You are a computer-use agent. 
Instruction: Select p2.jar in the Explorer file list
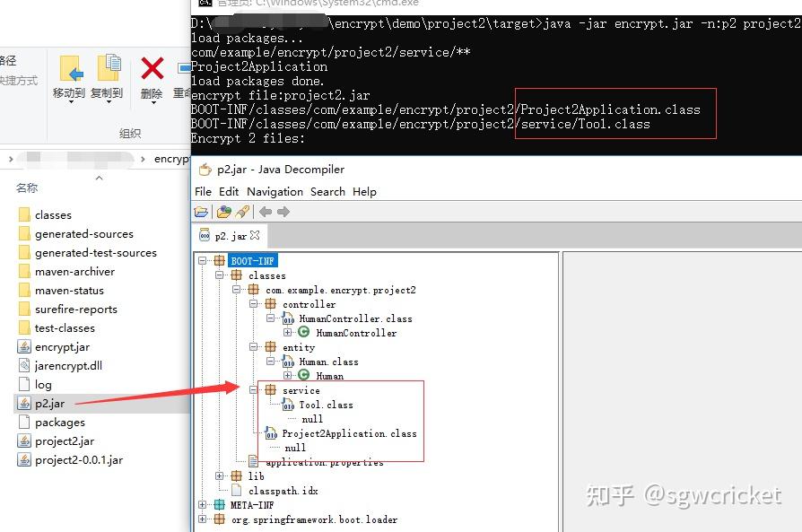(48, 403)
